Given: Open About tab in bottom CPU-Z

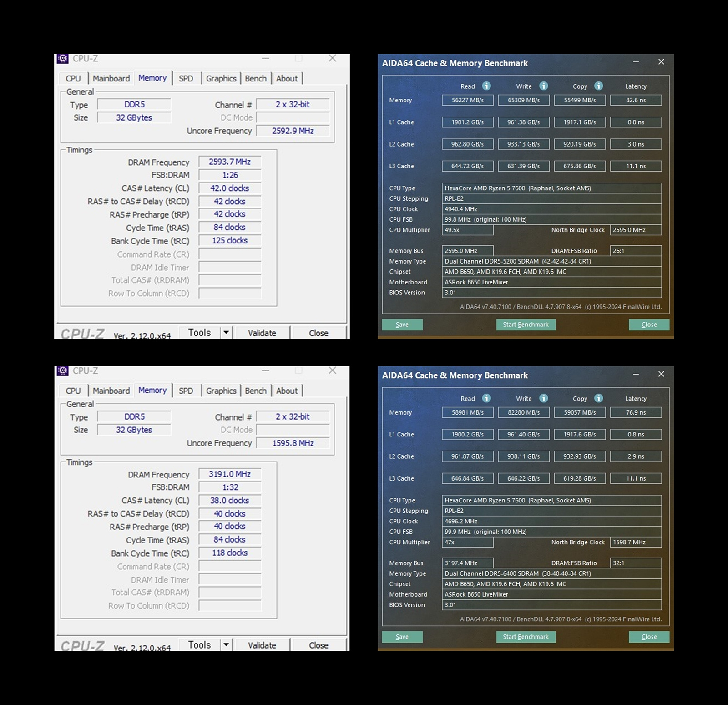Looking at the screenshot, I should pyautogui.click(x=287, y=391).
